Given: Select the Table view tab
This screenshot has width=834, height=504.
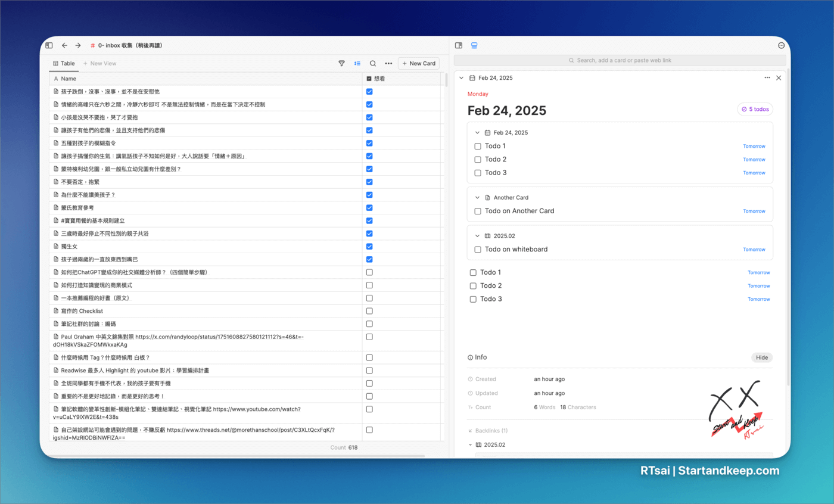Looking at the screenshot, I should [63, 63].
